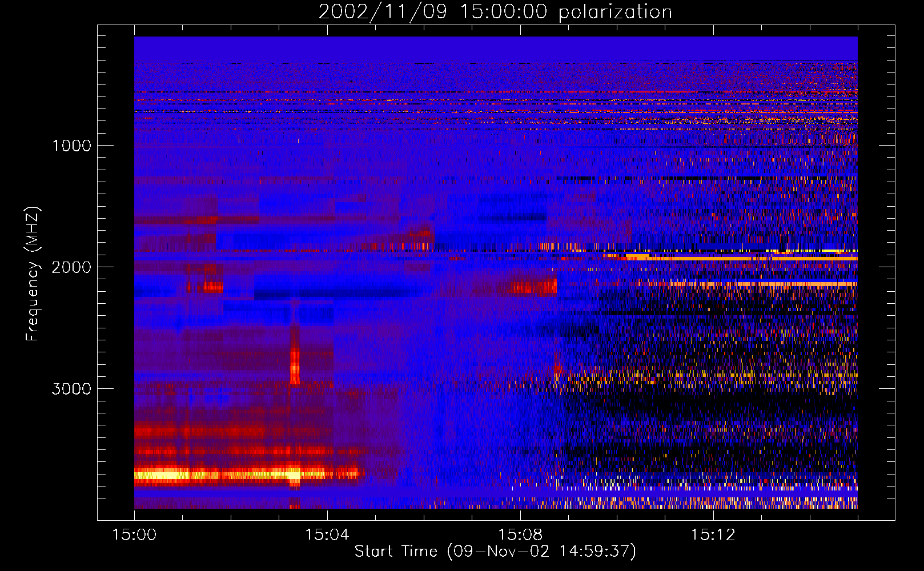The image size is (924, 571).
Task: Select the '2000' frequency axis label
Action: click(x=71, y=267)
